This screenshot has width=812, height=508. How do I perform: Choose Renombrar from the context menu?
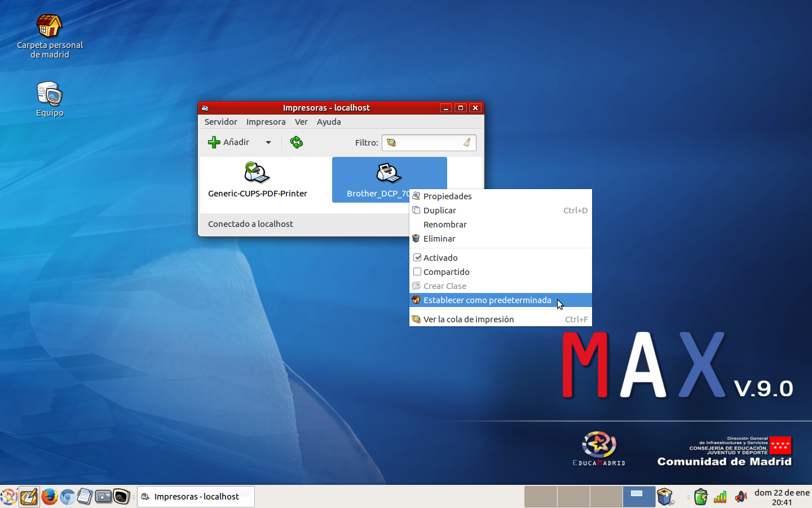click(x=500, y=224)
